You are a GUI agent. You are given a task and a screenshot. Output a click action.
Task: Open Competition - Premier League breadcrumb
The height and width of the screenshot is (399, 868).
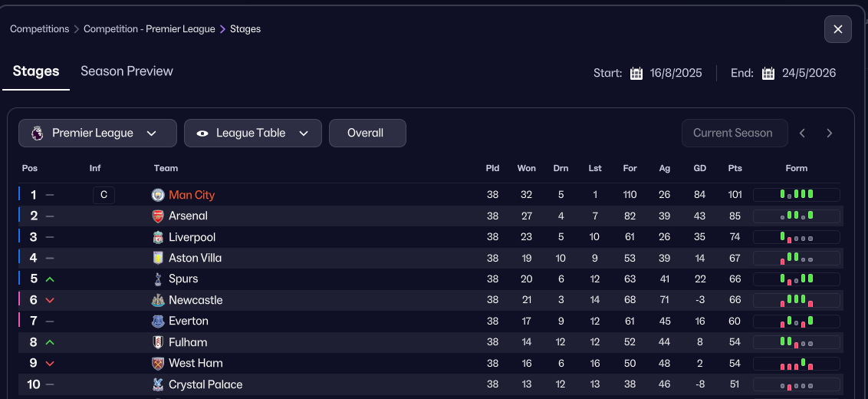[149, 29]
